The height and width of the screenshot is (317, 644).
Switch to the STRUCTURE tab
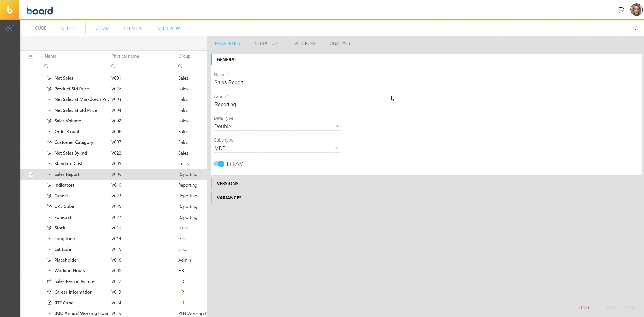267,43
